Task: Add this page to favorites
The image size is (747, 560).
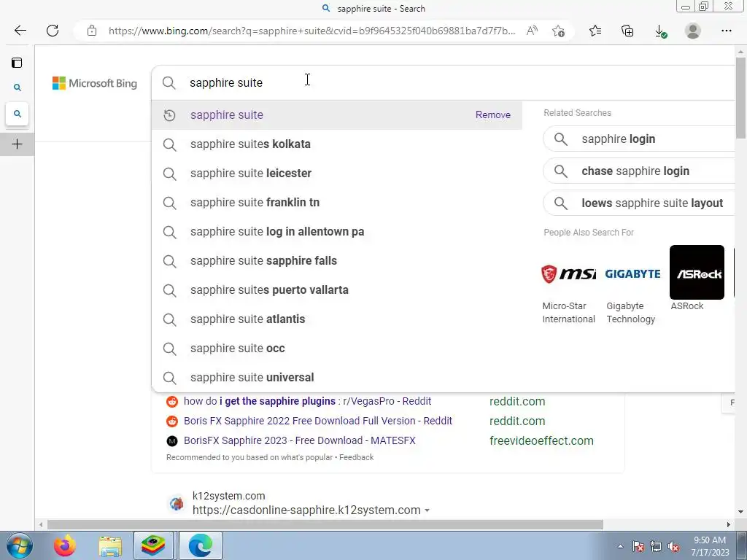Action: click(558, 31)
